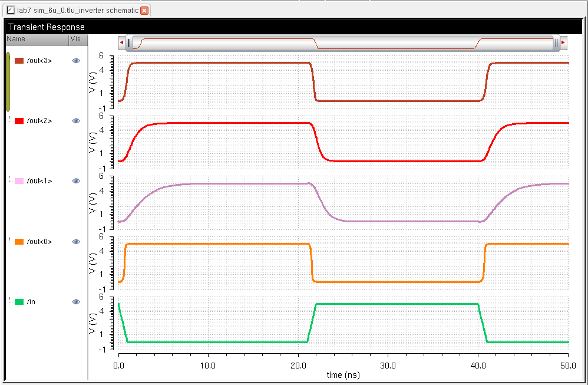Click the time (ns) axis label

point(343,375)
